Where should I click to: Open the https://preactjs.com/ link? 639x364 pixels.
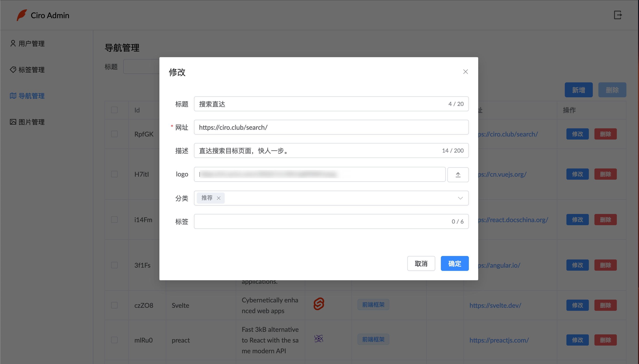click(499, 340)
